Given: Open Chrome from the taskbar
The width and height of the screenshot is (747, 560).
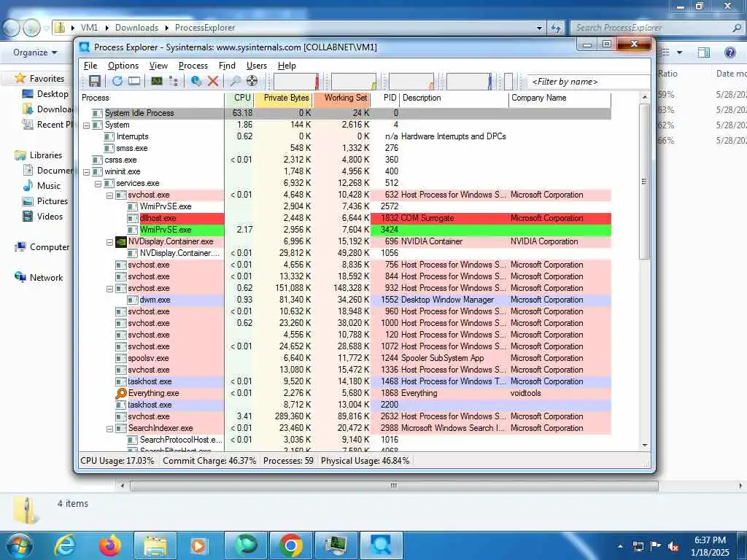Looking at the screenshot, I should pos(291,545).
